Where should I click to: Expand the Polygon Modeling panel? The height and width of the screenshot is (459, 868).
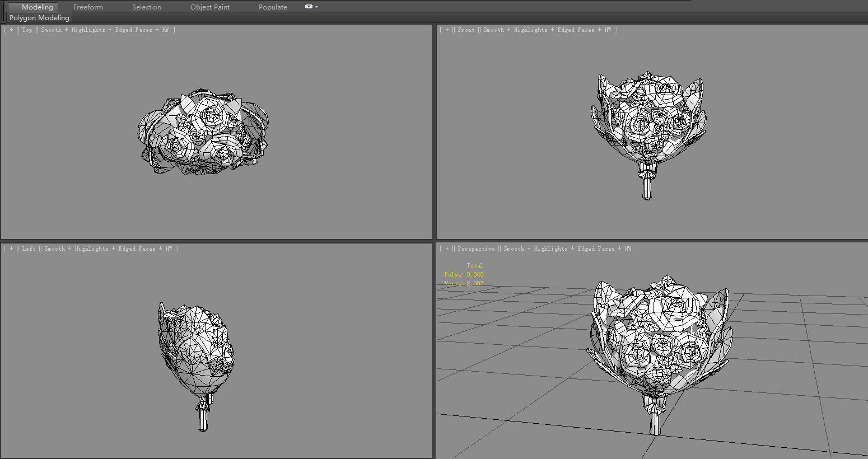point(39,18)
